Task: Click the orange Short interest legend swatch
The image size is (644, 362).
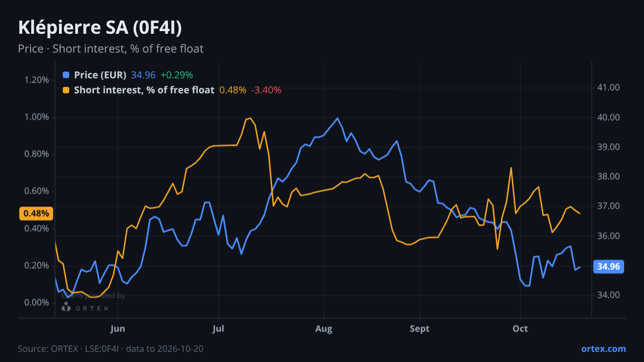Action: (x=66, y=90)
